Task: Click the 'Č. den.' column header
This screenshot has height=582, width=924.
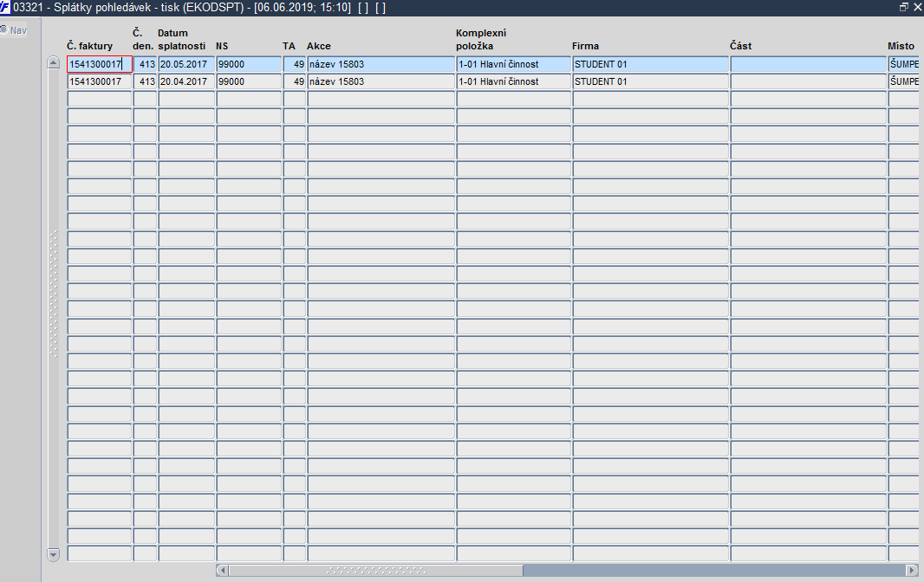Action: [143, 40]
